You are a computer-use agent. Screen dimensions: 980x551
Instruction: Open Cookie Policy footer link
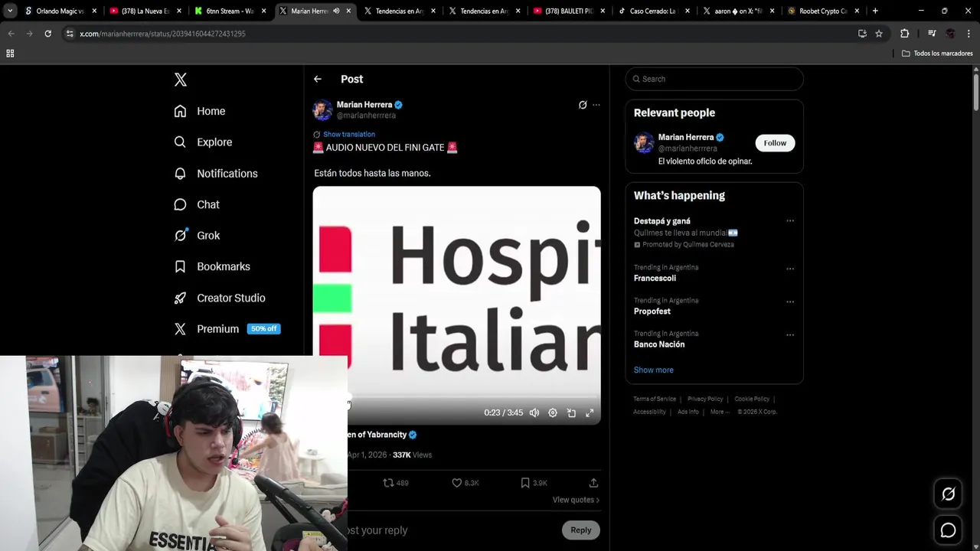click(752, 399)
